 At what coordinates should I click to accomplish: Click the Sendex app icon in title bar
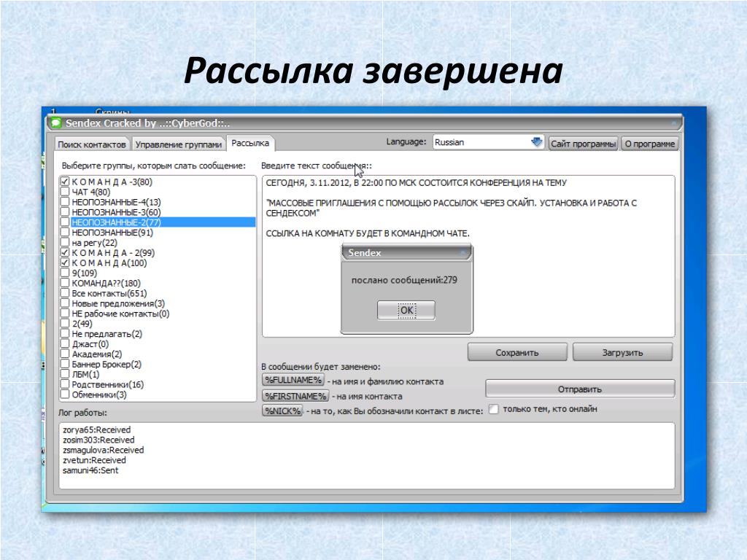coord(56,123)
